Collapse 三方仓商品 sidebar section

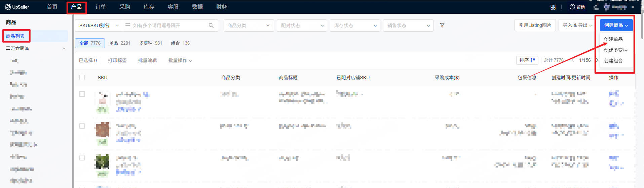click(64, 48)
